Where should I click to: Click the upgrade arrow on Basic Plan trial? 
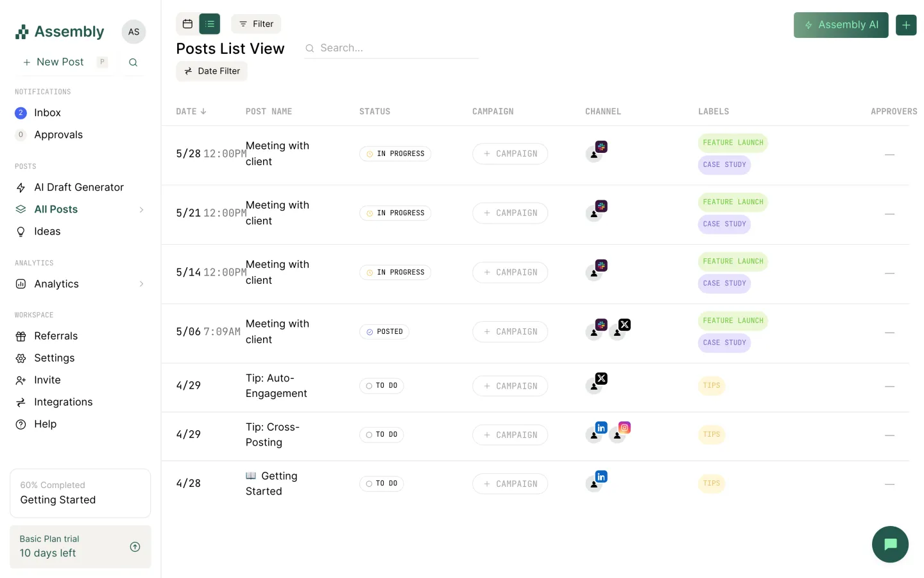pos(135,547)
